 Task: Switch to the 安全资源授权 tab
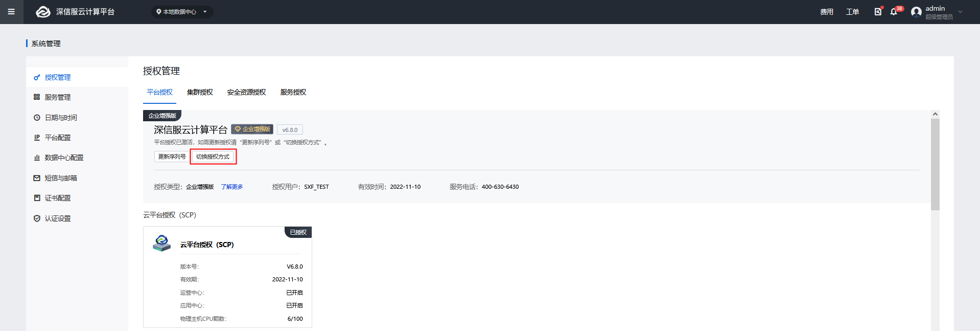click(x=246, y=92)
